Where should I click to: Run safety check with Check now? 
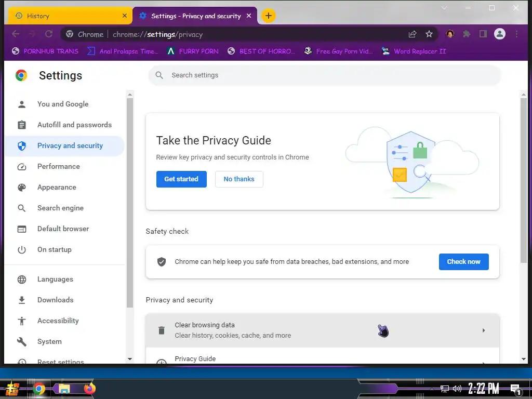(463, 262)
